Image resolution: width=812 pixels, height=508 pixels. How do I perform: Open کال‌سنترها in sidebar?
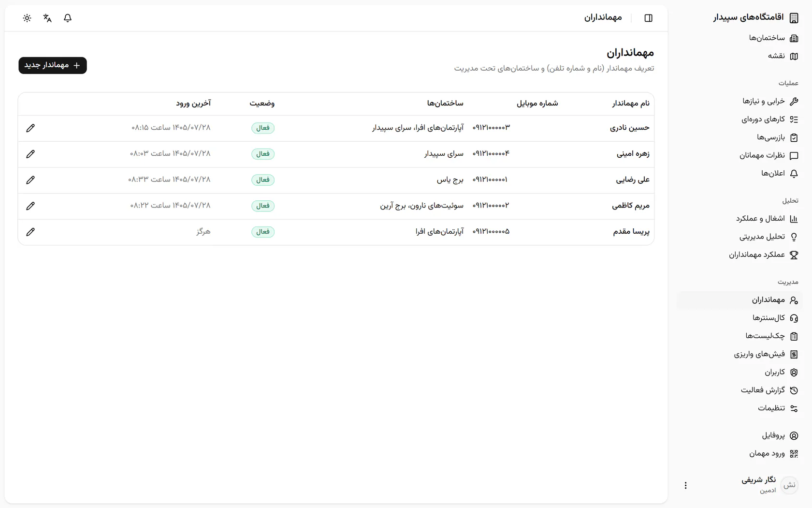coord(739,318)
